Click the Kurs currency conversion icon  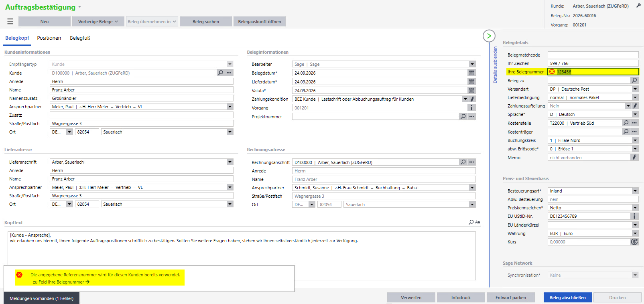(x=634, y=242)
